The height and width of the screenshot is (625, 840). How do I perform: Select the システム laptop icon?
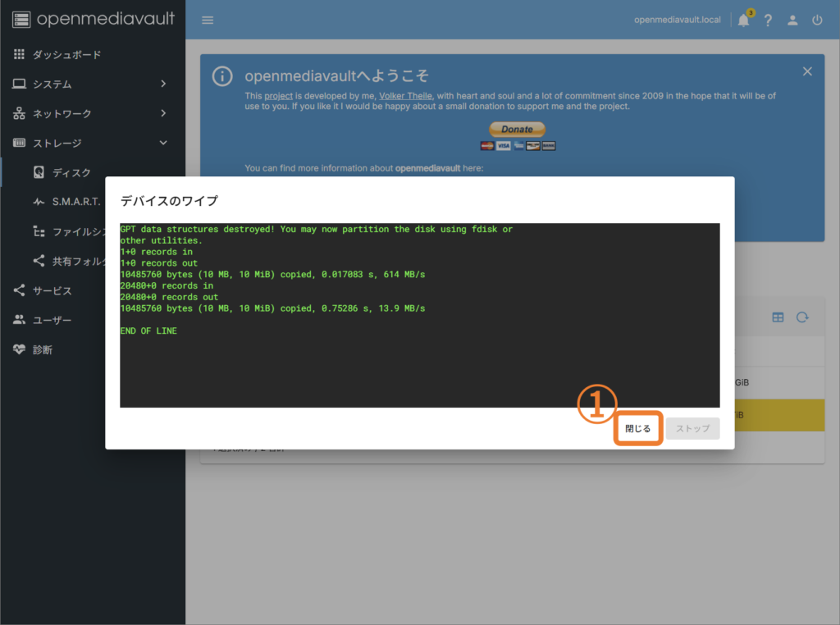point(20,84)
